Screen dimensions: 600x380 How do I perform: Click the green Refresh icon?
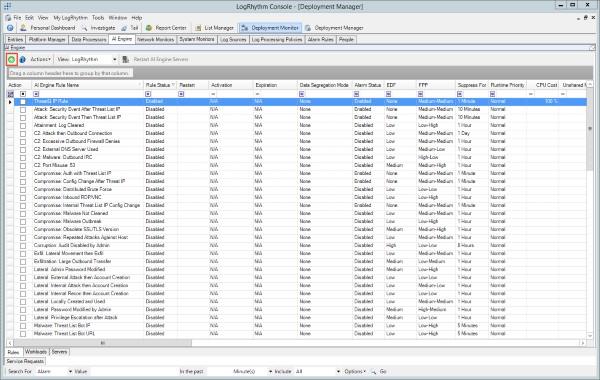click(x=11, y=59)
